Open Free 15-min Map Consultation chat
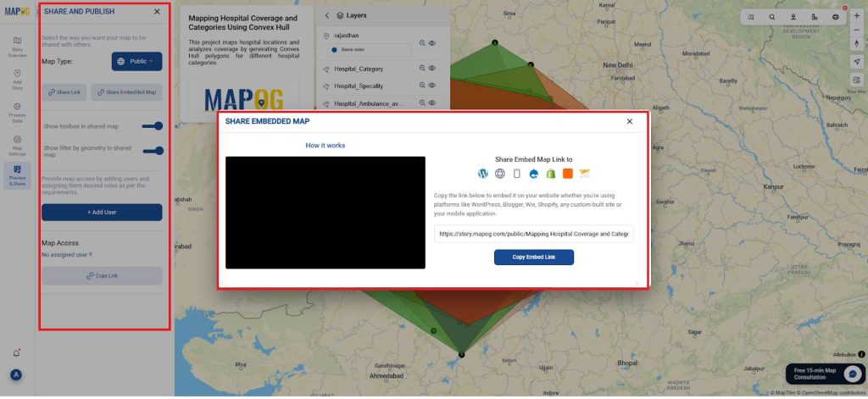Viewport: 868px width, 399px height. (826, 374)
